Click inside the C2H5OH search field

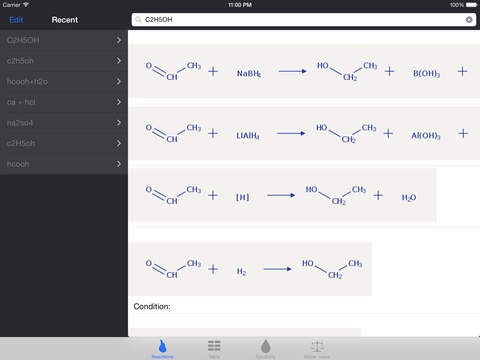coord(304,20)
